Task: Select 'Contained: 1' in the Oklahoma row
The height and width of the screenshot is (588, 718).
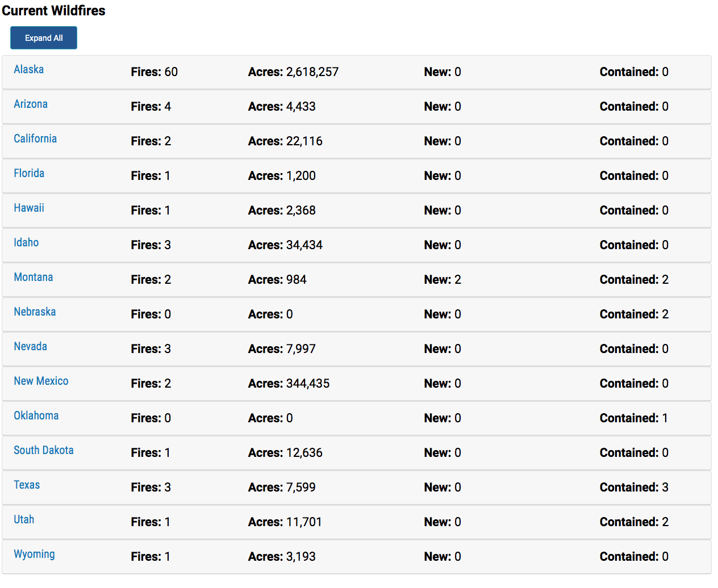Action: click(634, 418)
